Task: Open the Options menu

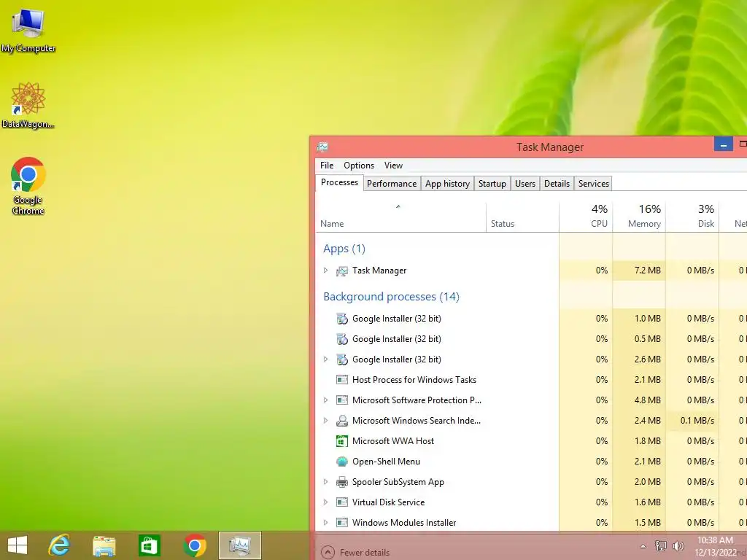Action: (359, 166)
